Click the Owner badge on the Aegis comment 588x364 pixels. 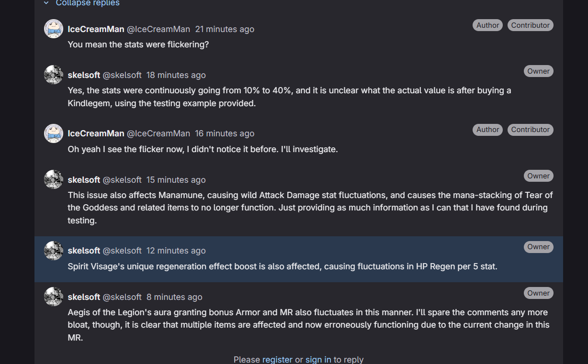538,293
